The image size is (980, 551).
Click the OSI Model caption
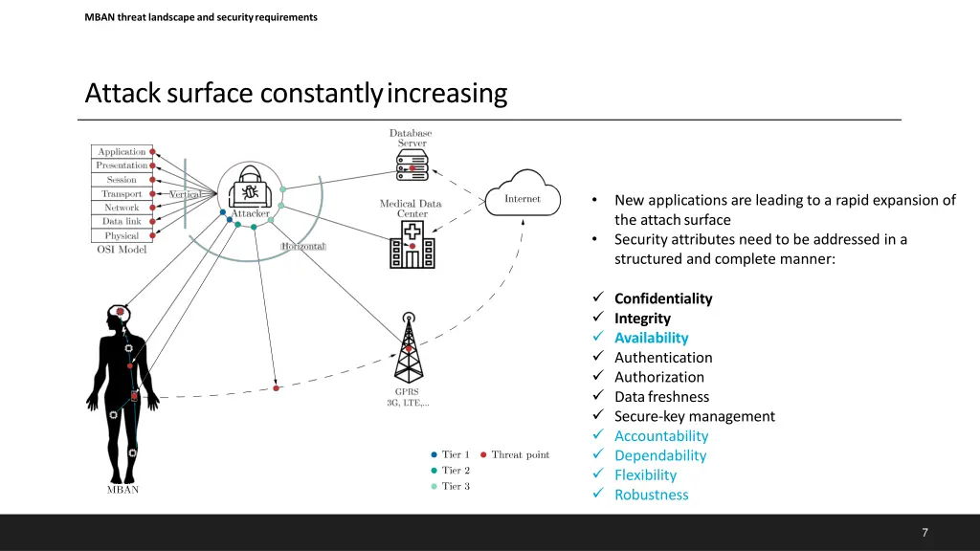pyautogui.click(x=122, y=250)
